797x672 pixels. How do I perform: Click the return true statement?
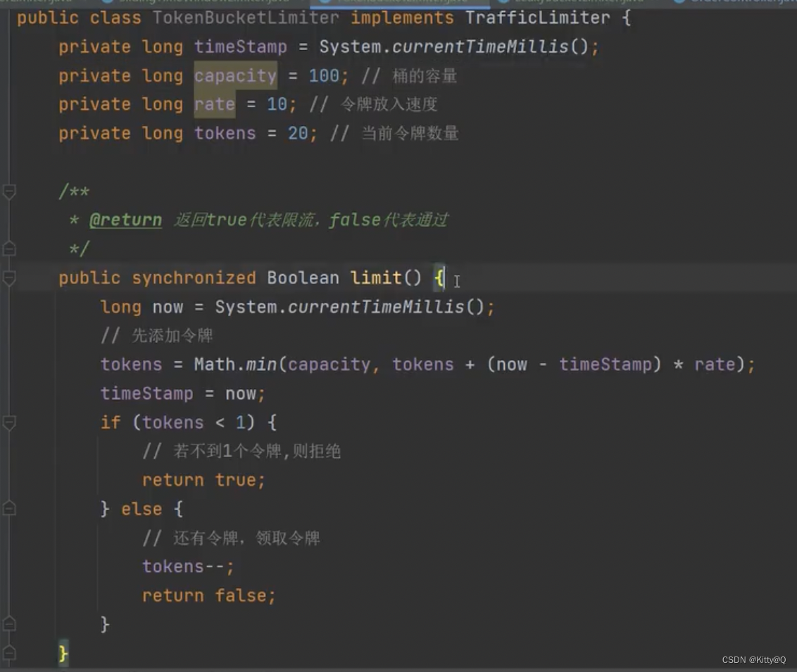tap(203, 480)
